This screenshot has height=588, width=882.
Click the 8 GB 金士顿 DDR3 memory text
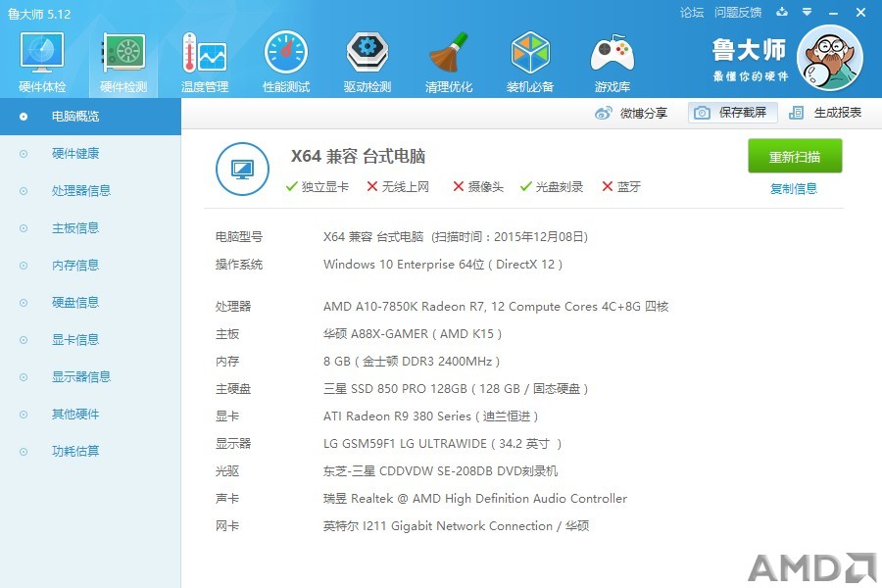pos(412,362)
